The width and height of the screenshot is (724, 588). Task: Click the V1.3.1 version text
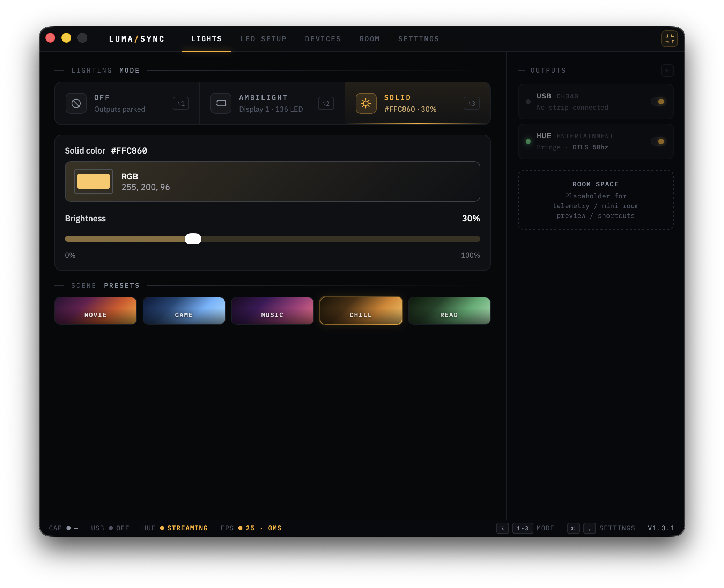point(661,528)
